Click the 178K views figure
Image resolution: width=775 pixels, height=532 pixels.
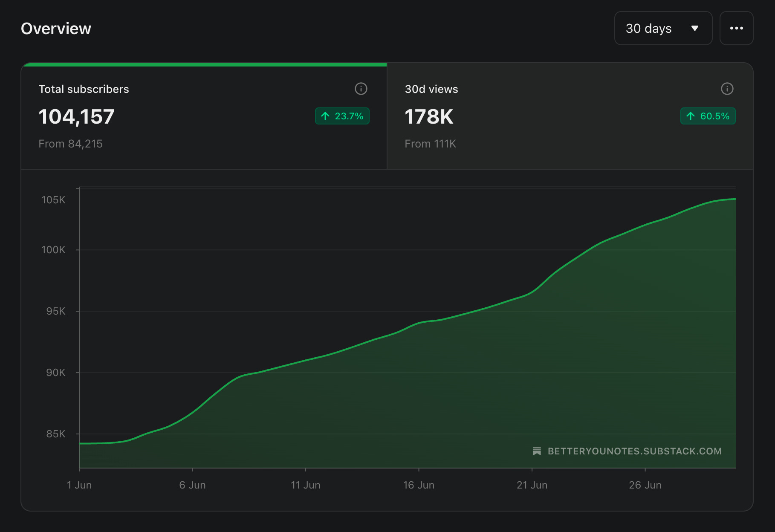[429, 117]
